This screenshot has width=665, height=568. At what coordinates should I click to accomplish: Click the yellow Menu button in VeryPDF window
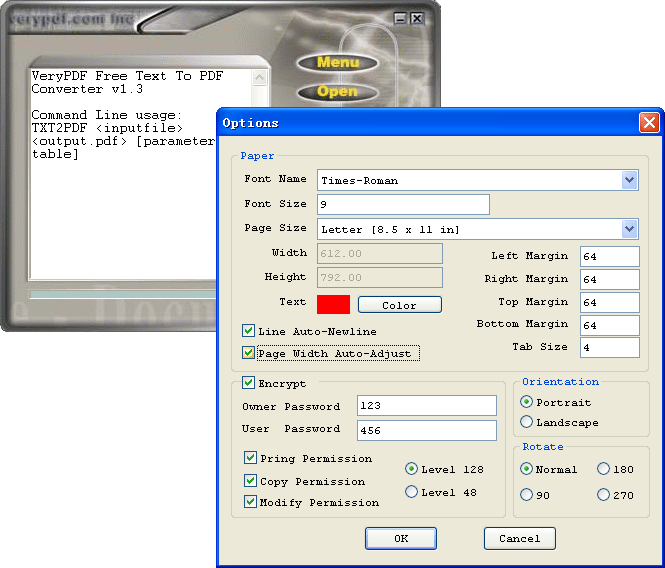pos(338,63)
